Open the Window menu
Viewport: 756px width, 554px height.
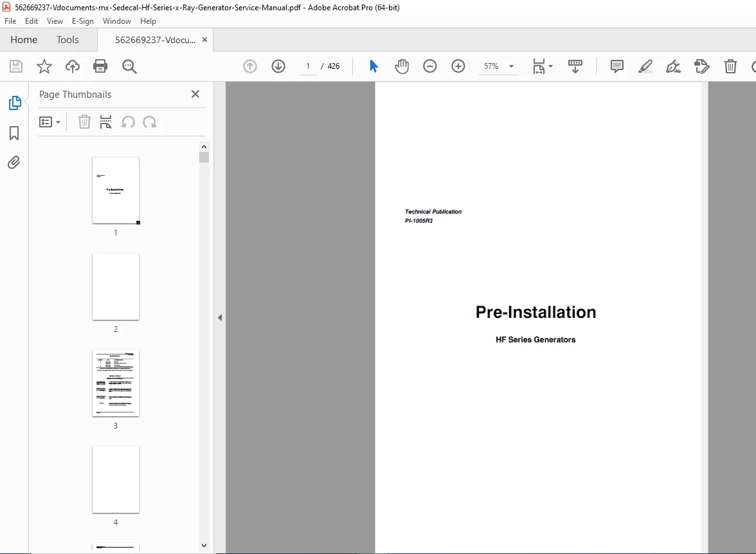[x=117, y=21]
